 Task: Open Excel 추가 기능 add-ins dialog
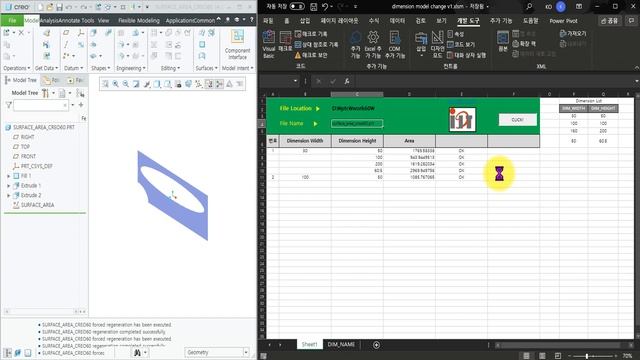click(373, 44)
